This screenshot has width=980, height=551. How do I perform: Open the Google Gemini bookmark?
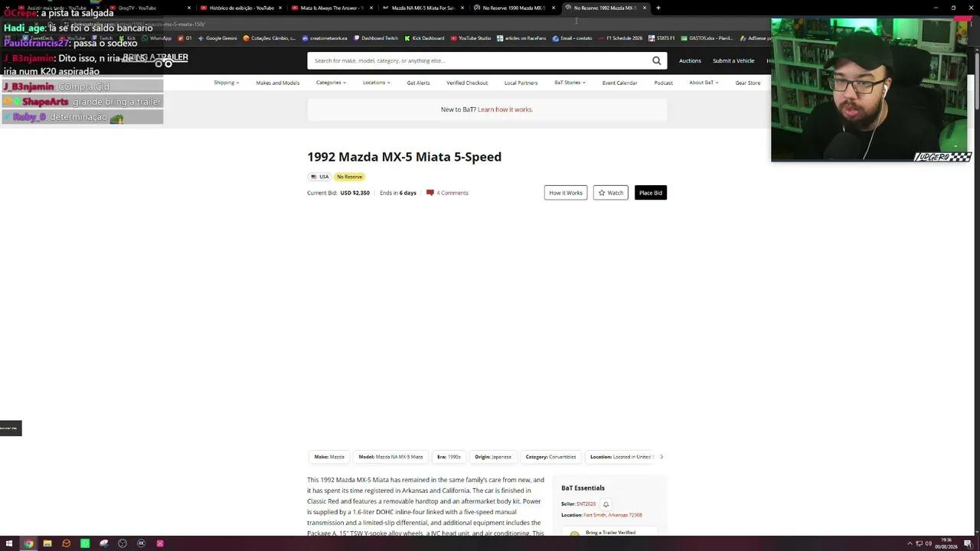(x=217, y=38)
